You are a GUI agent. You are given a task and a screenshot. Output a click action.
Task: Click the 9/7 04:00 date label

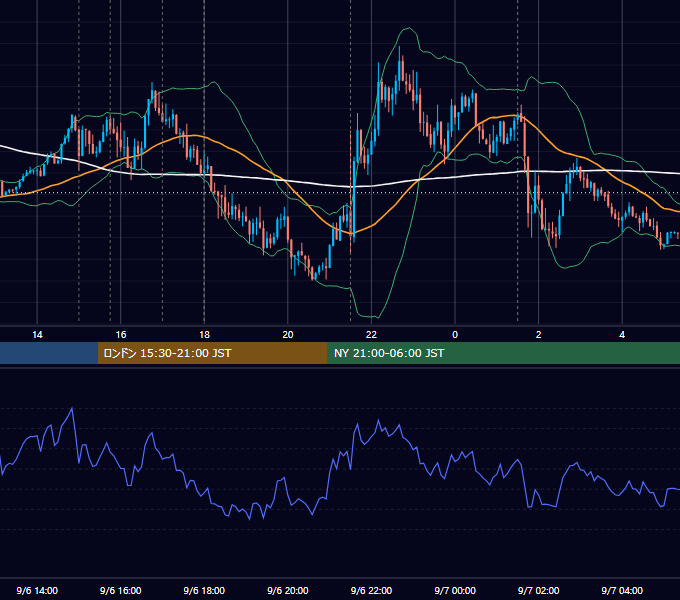pyautogui.click(x=622, y=590)
